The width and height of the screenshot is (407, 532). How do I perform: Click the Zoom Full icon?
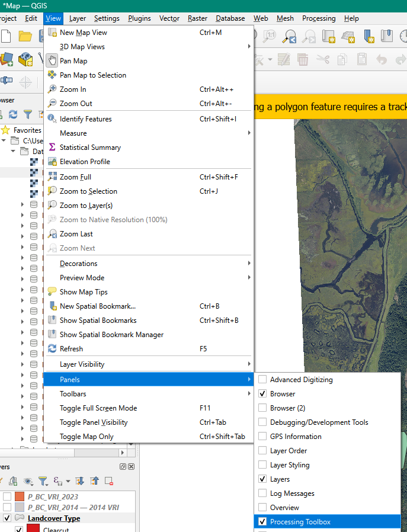[x=52, y=177]
